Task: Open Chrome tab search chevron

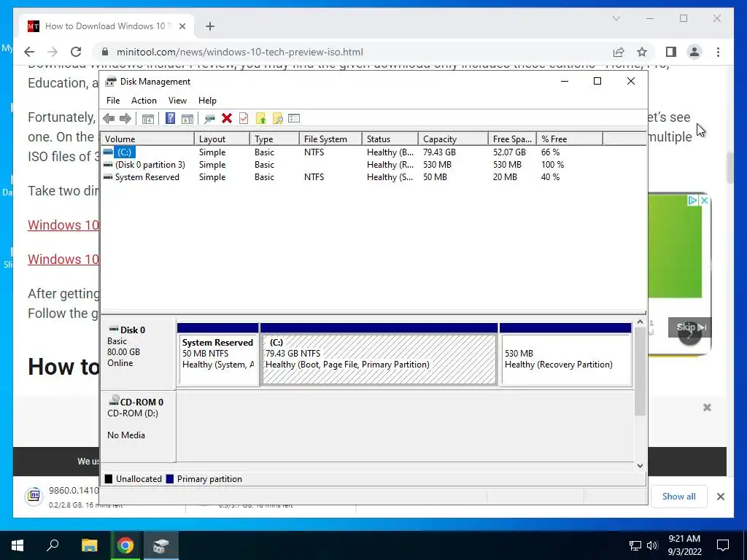Action: coord(616,18)
